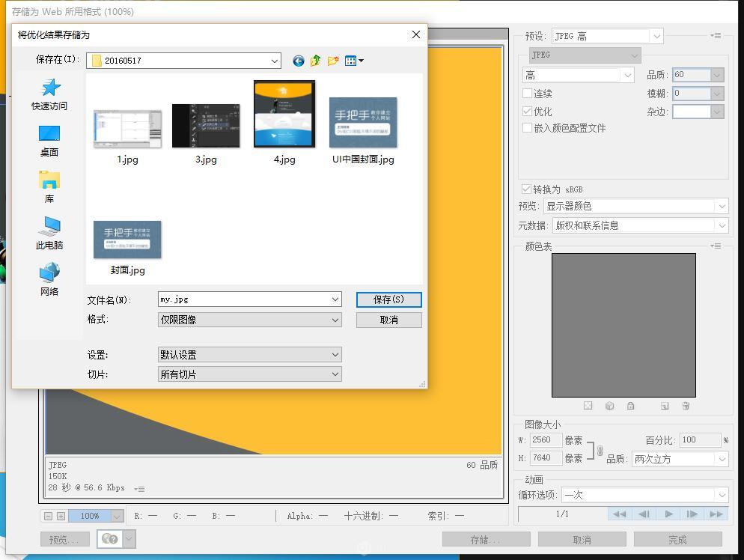This screenshot has width=744, height=560.
Task: Jump to first animation frame
Action: (x=619, y=514)
